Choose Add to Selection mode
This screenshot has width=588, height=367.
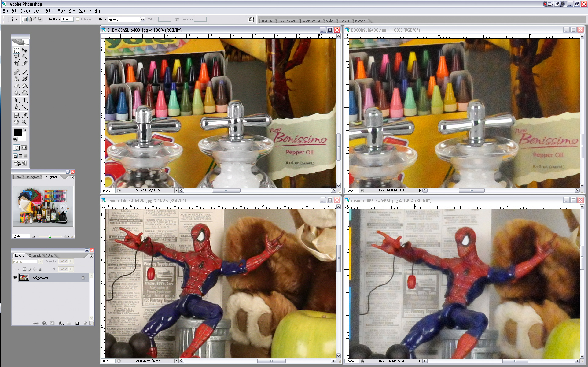[30, 19]
